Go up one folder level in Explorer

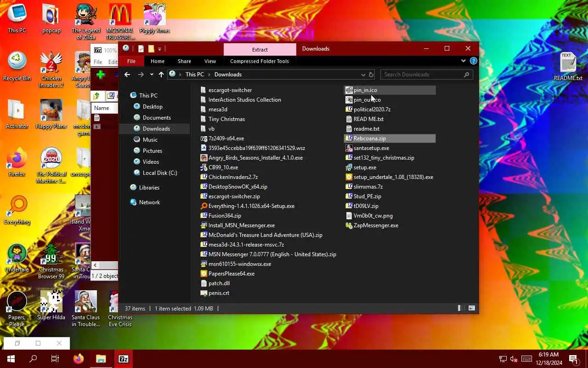(x=161, y=75)
